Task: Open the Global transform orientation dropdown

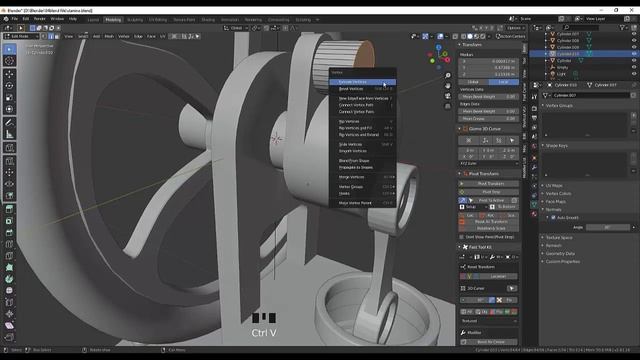Action: (236, 28)
